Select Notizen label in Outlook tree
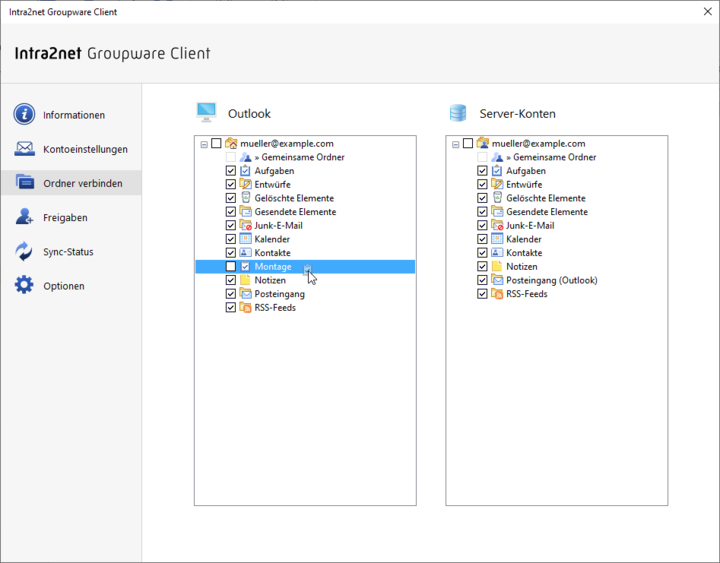This screenshot has height=563, width=720. coord(270,280)
